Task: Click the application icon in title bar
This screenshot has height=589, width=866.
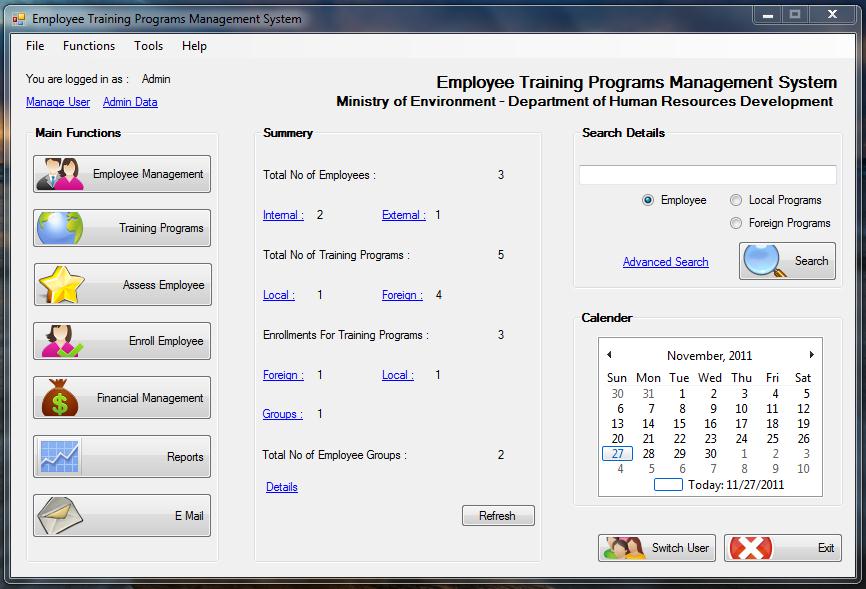Action: [x=18, y=19]
